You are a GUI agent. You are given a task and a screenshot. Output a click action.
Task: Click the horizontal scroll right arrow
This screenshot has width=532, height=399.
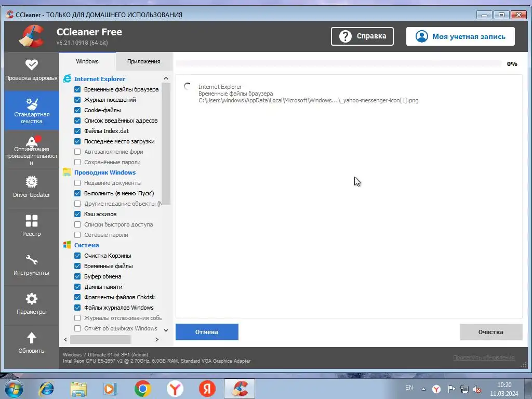pos(157,339)
